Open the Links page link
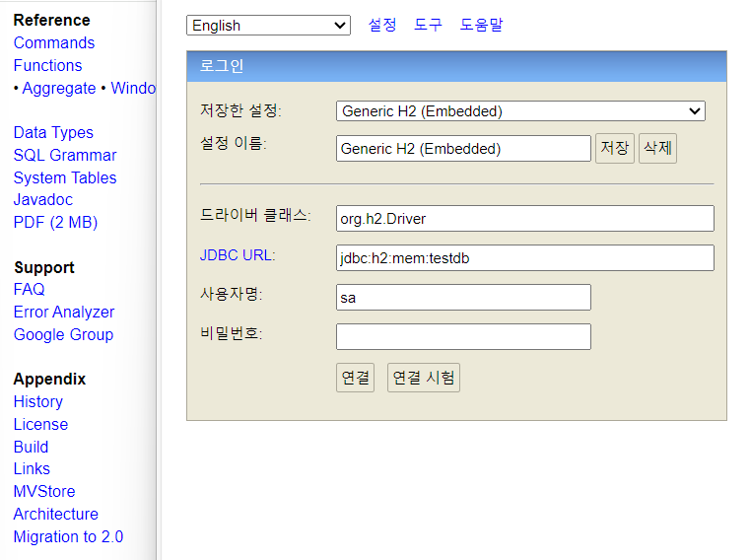Image resolution: width=750 pixels, height=560 pixels. point(32,469)
